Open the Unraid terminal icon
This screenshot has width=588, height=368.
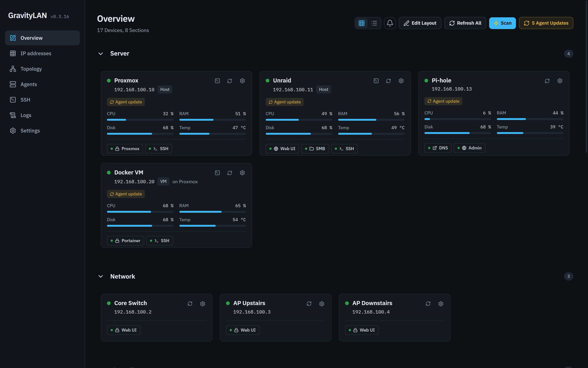pos(376,81)
